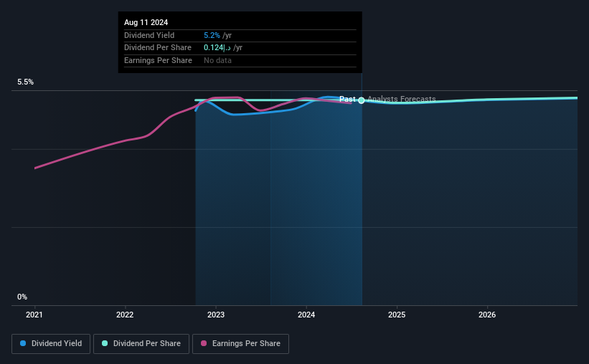The height and width of the screenshot is (364, 589).
Task: Click the blue Dividend Yield legend dot
Action: click(23, 343)
